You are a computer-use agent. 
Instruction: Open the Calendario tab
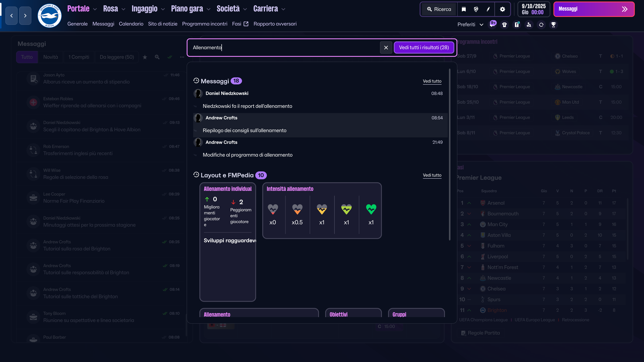click(x=131, y=24)
